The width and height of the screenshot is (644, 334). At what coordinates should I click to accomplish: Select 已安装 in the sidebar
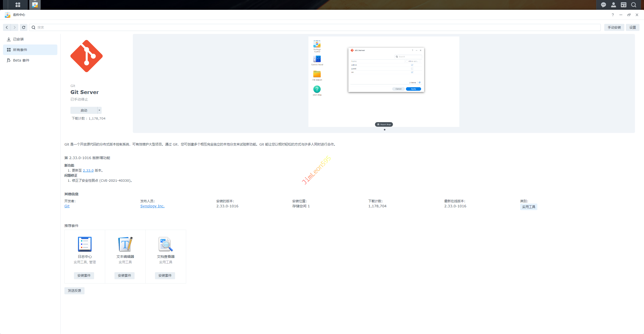coord(18,39)
